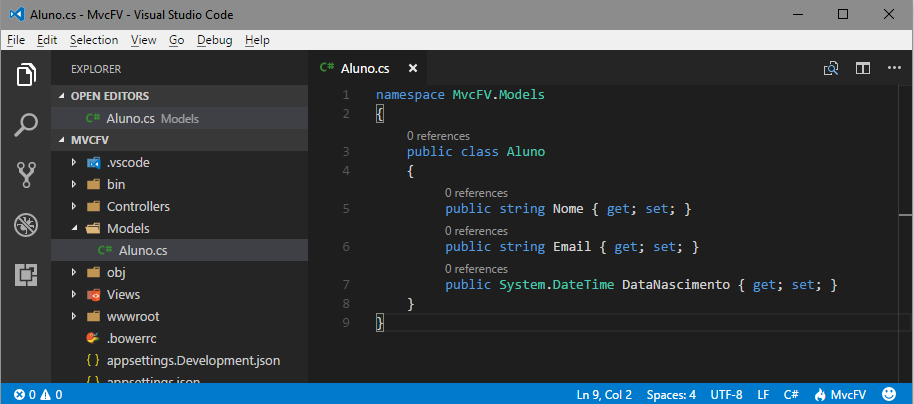Expand the .vscode folder
Viewport: 914px width, 404px height.
point(74,163)
